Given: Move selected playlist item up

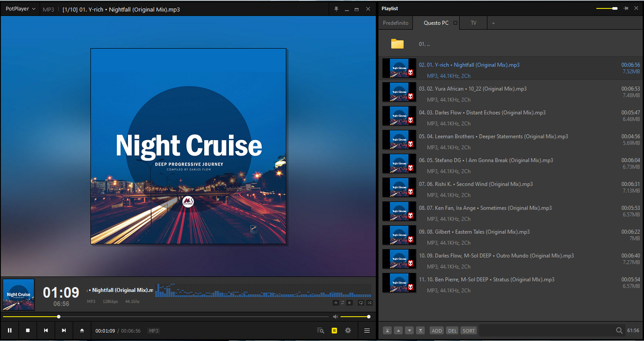Looking at the screenshot, I should [x=398, y=330].
